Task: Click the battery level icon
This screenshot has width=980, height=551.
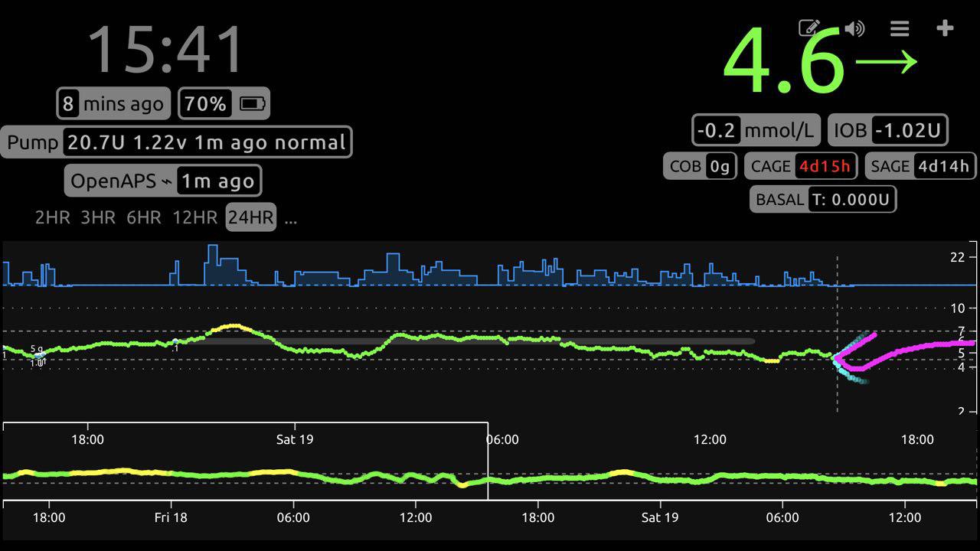Action: click(252, 104)
